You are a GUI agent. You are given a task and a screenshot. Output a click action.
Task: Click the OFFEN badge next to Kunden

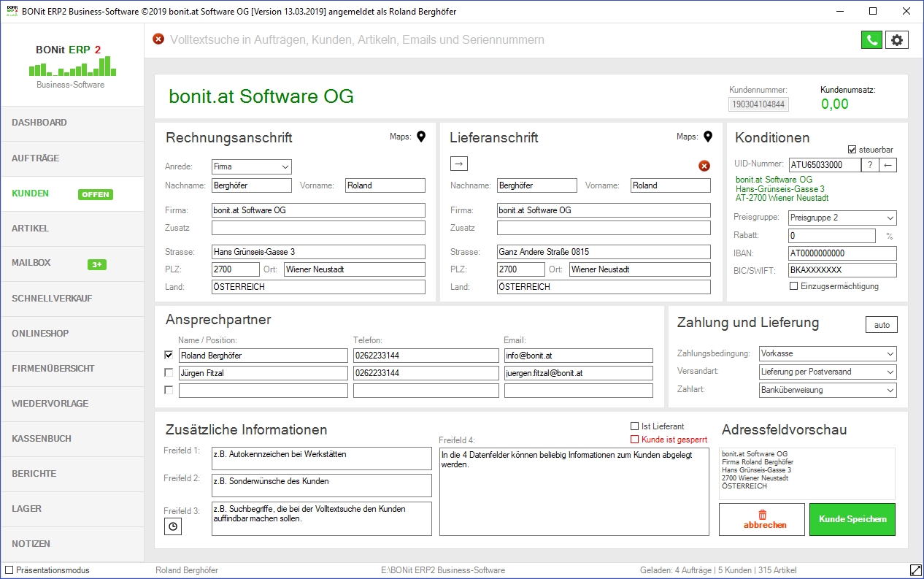click(96, 194)
